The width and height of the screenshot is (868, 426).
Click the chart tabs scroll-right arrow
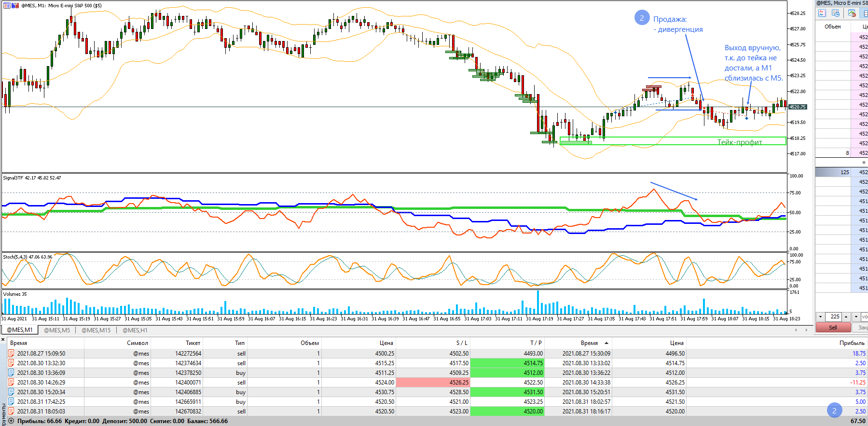click(806, 330)
